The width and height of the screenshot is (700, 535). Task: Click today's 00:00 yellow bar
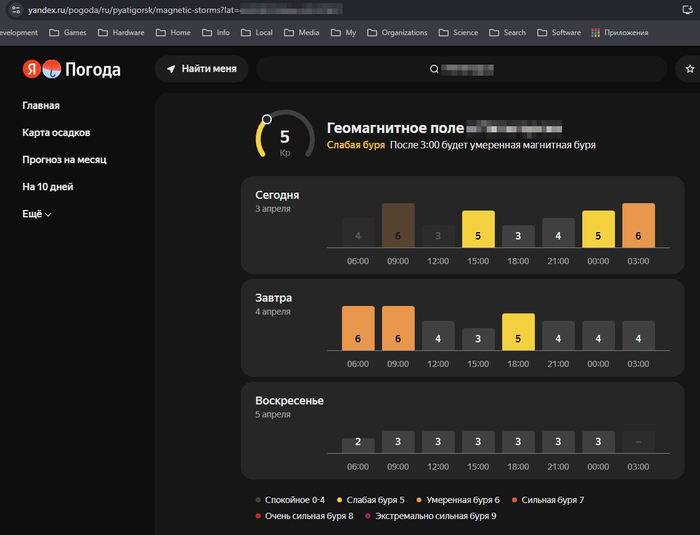(x=598, y=229)
